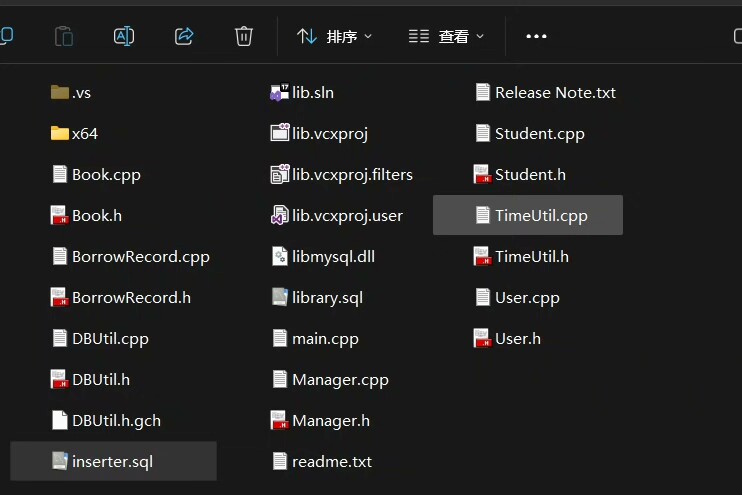The image size is (742, 495).
Task: Click the Delete trash can icon
Action: pos(244,36)
